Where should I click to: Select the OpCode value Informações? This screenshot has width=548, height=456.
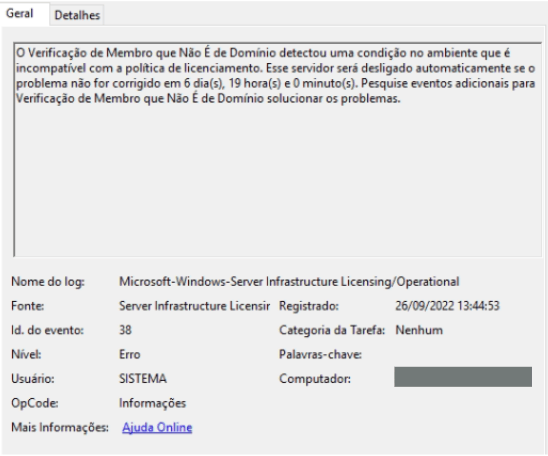pyautogui.click(x=152, y=403)
